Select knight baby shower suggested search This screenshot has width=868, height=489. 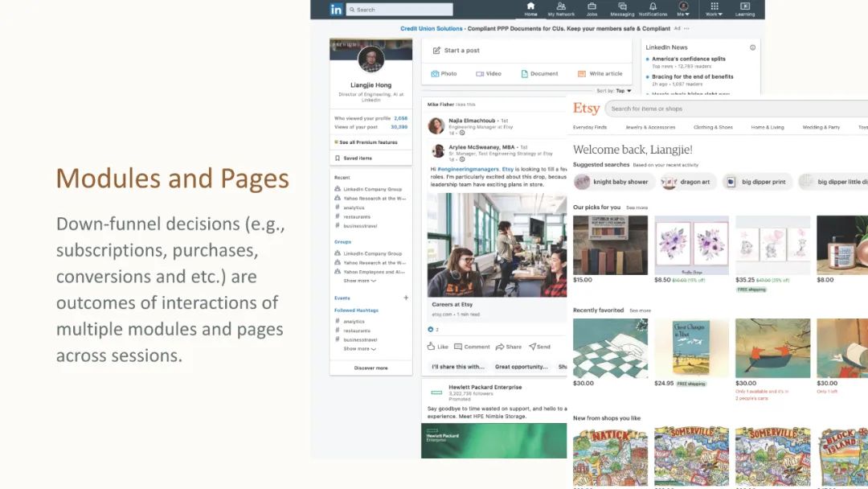pos(614,182)
